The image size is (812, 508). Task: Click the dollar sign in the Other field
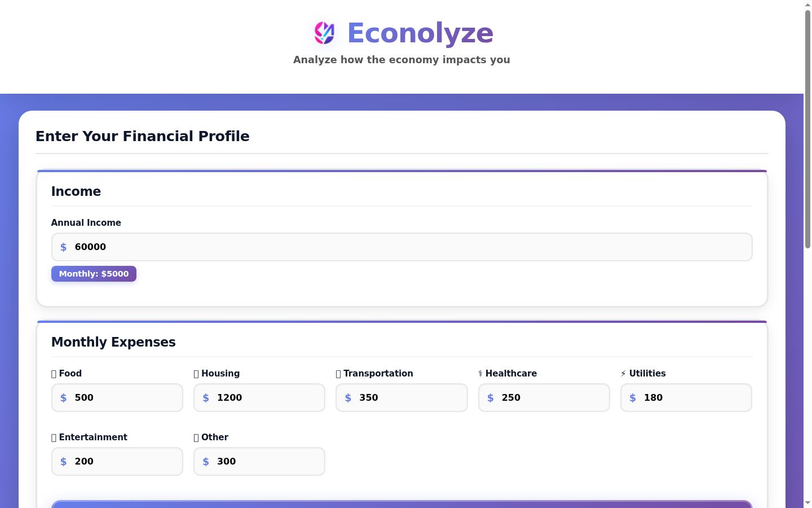[206, 462]
